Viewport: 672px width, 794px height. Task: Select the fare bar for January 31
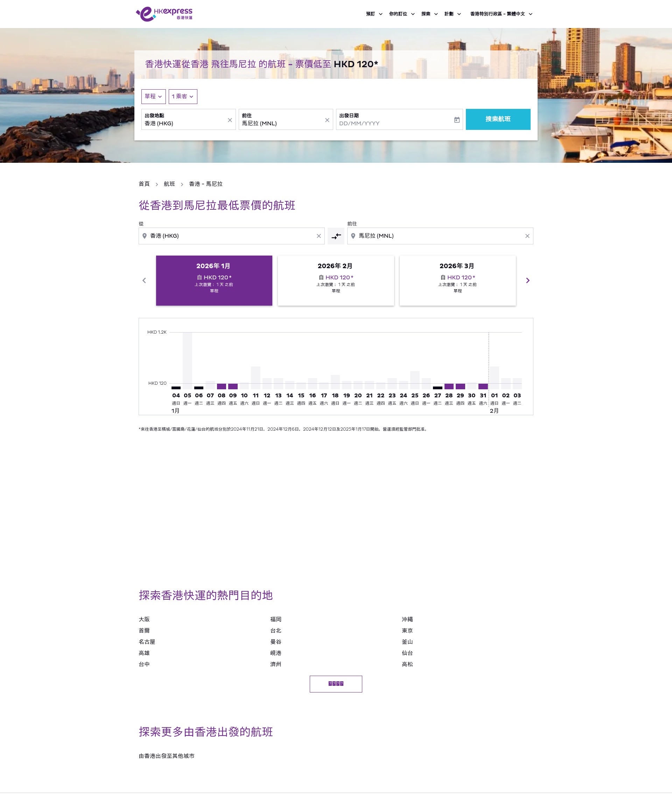483,386
